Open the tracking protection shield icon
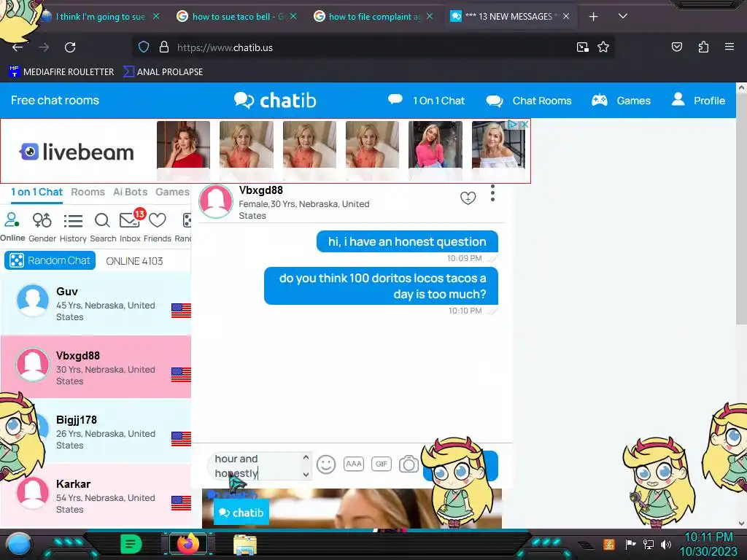Image resolution: width=747 pixels, height=560 pixels. click(x=144, y=47)
